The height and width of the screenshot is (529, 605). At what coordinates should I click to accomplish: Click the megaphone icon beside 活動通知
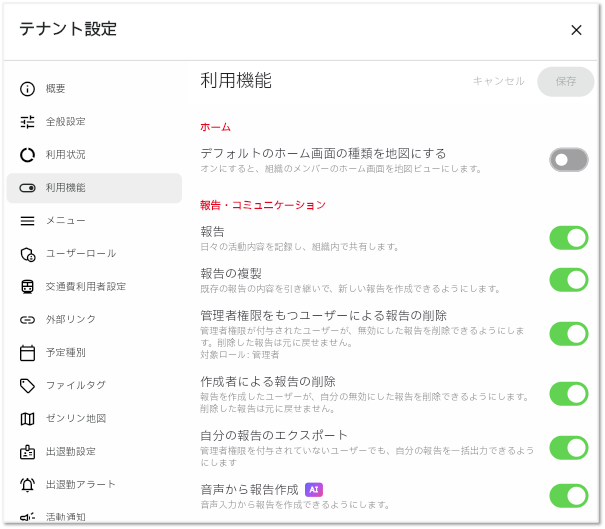tap(27, 517)
